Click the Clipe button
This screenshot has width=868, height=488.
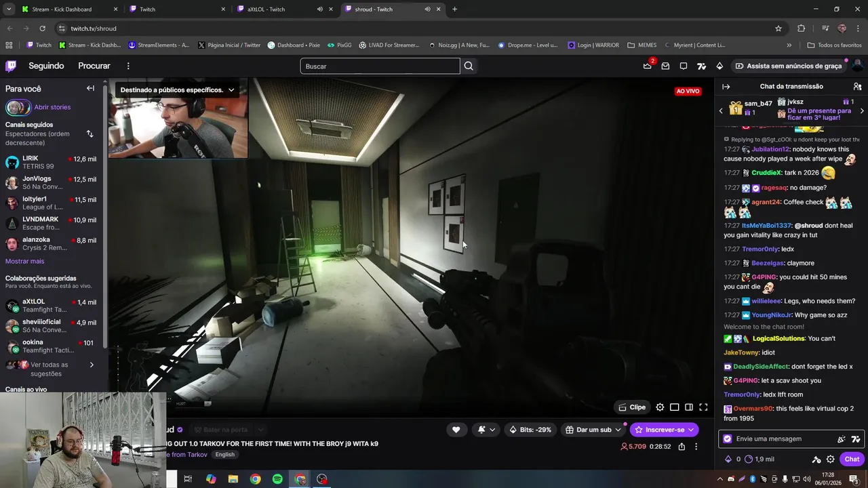pyautogui.click(x=631, y=407)
